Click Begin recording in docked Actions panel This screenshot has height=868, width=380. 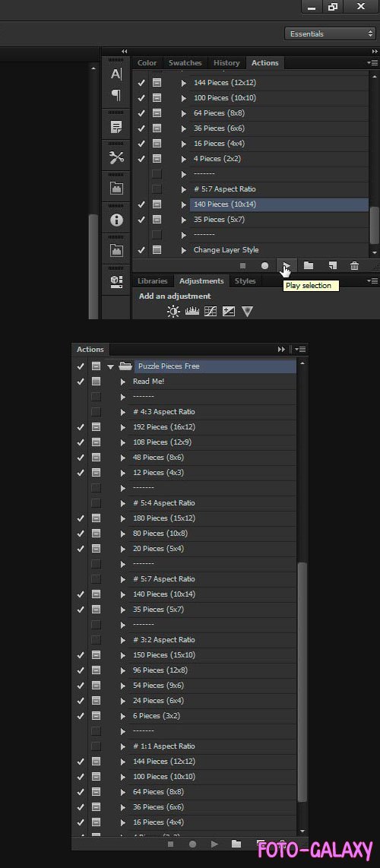click(x=265, y=266)
